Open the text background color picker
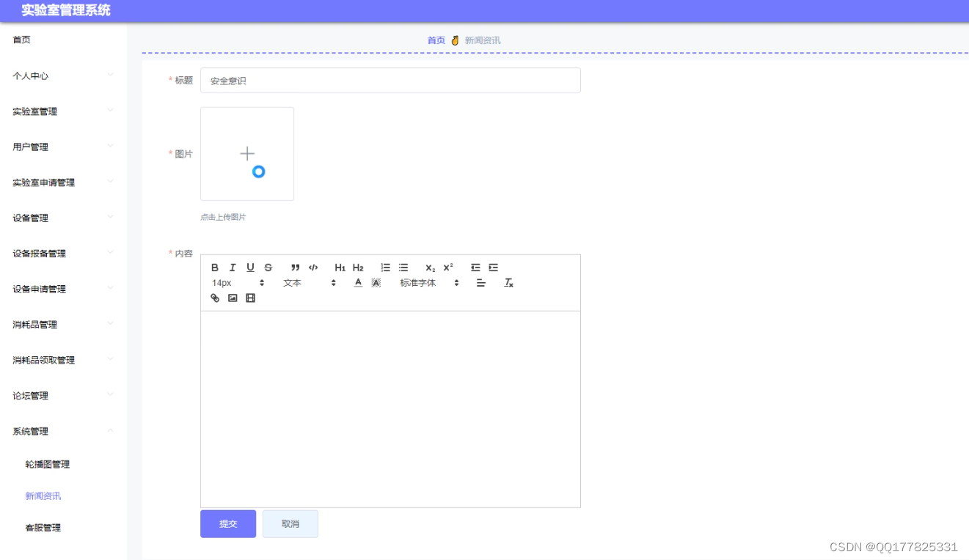The image size is (969, 560). tap(376, 283)
